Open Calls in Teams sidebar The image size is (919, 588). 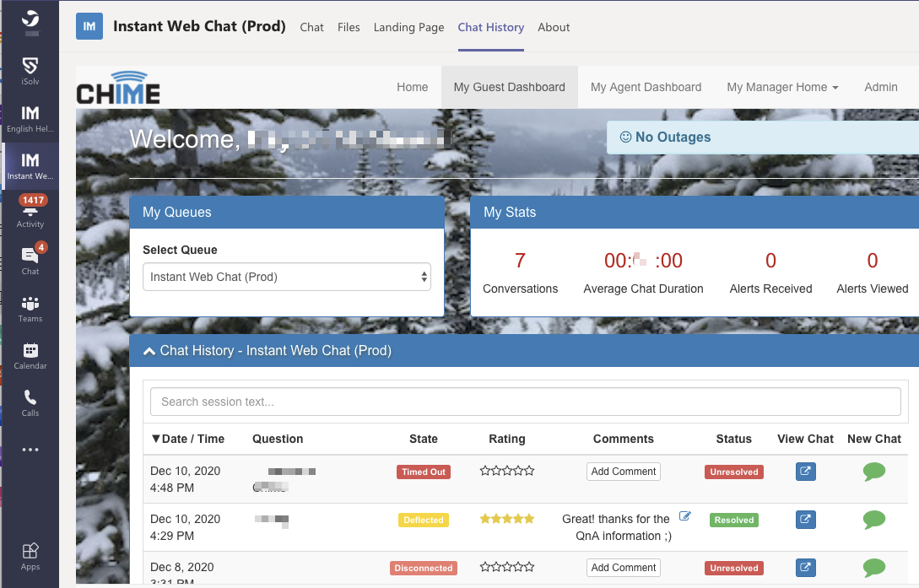[30, 403]
